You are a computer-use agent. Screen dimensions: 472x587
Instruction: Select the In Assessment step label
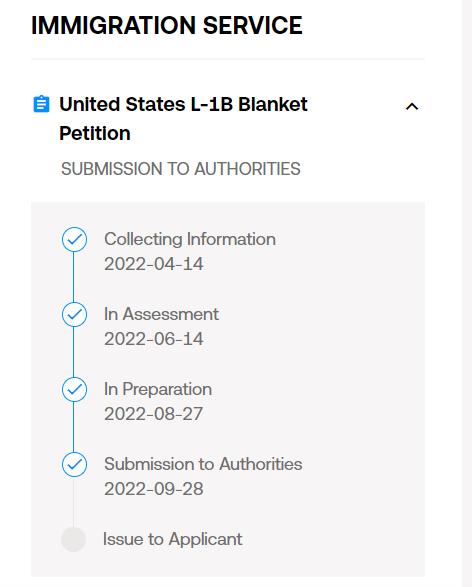(x=161, y=314)
